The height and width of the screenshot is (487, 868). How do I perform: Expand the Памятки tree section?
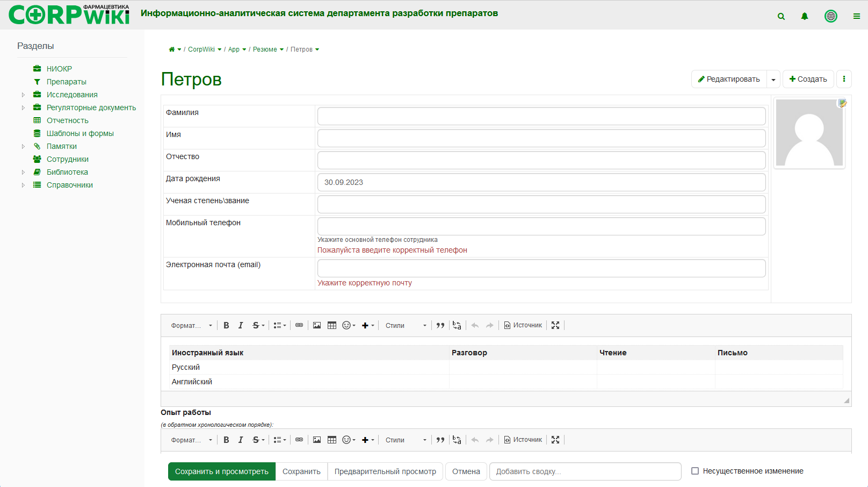(23, 146)
